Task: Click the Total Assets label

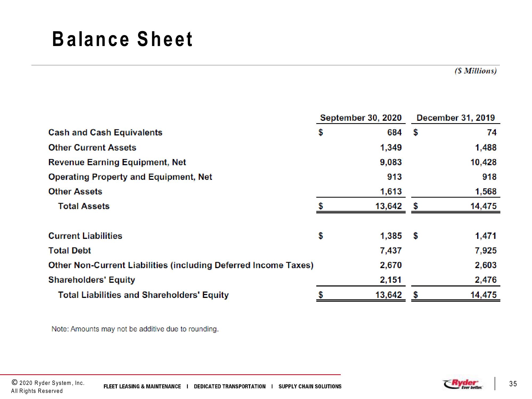Action: coord(84,206)
